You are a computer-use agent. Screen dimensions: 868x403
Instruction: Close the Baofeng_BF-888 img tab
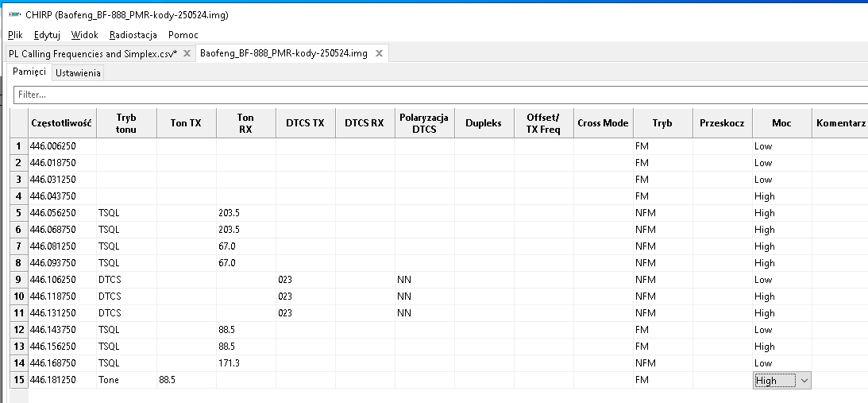tap(379, 53)
